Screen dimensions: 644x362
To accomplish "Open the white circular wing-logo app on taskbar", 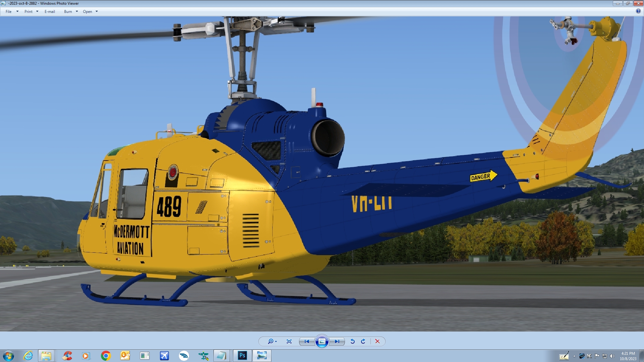I will [184, 356].
